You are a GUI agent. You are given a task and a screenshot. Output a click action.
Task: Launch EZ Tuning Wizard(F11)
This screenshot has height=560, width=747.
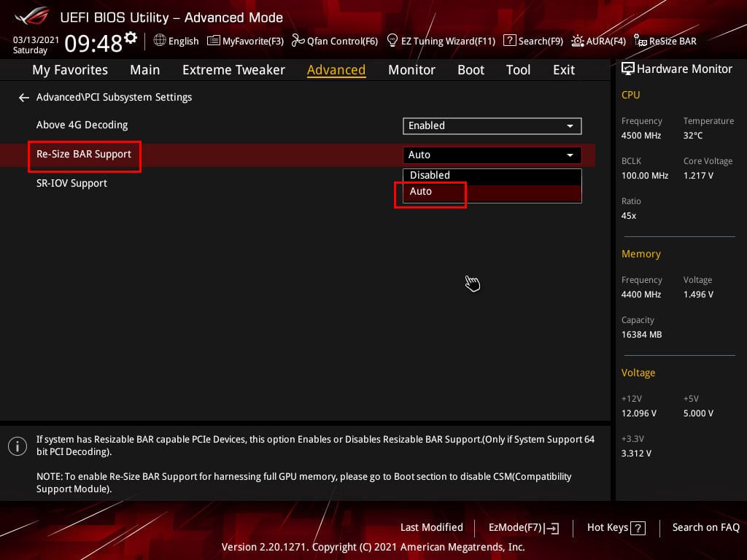pos(441,41)
